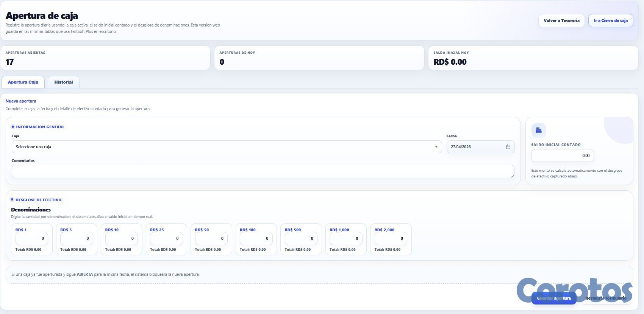Switch to the Historial tab

click(x=63, y=82)
